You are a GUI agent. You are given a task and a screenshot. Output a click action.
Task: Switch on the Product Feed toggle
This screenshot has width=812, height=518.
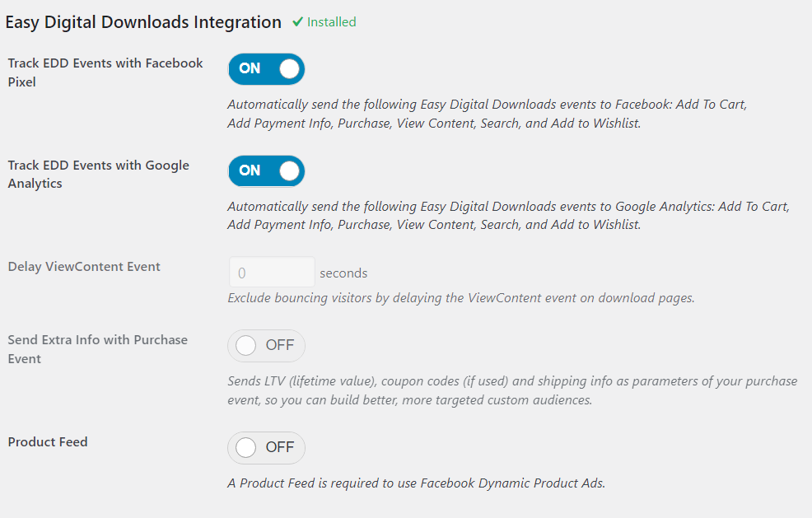click(266, 448)
